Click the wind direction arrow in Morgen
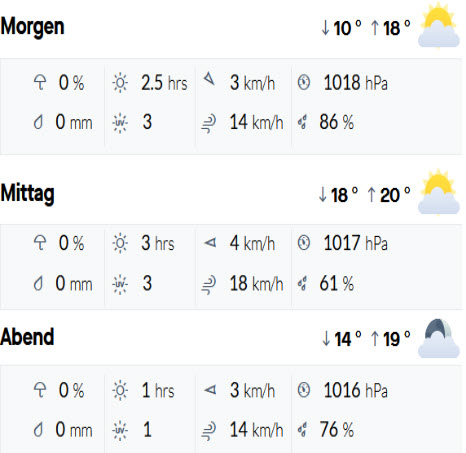Screen dimensions: 466x453 [209, 79]
